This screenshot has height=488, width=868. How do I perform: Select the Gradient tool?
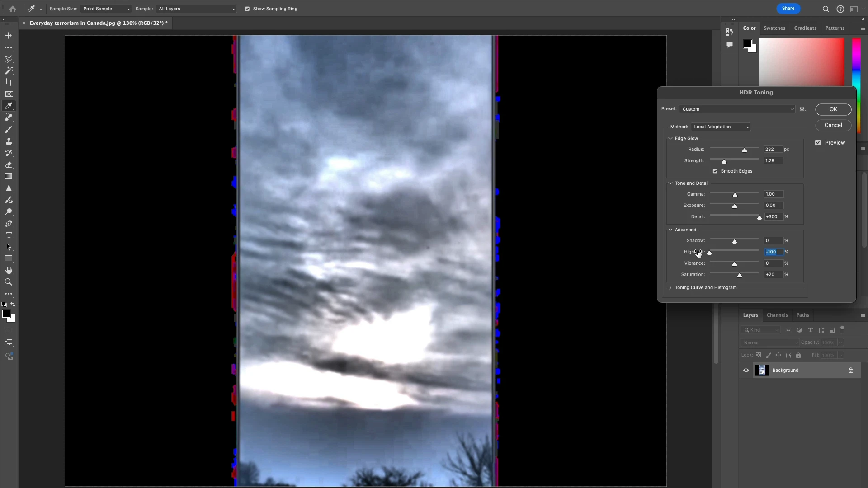pyautogui.click(x=9, y=176)
